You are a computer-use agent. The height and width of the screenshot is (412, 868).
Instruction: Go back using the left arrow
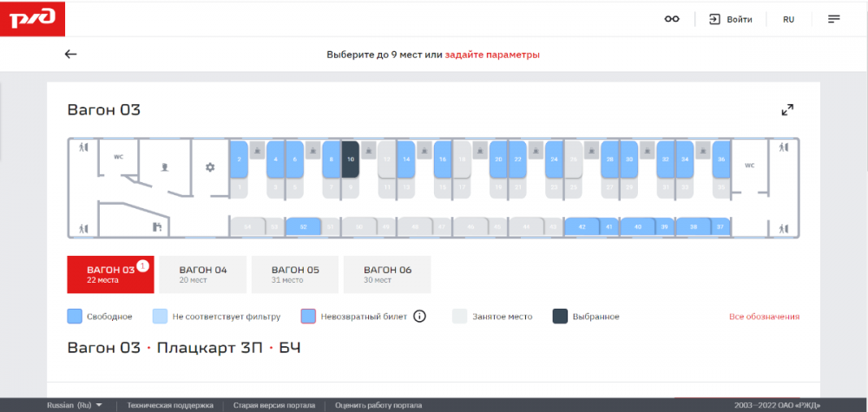point(71,54)
